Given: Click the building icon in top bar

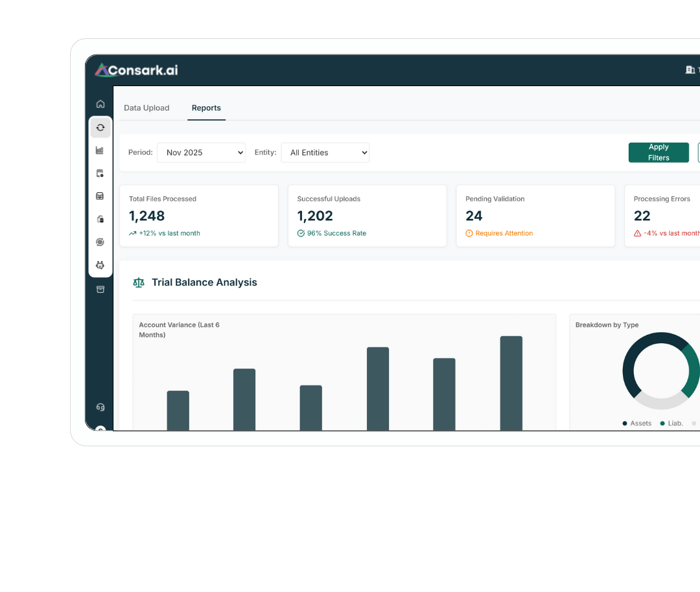Looking at the screenshot, I should [690, 70].
